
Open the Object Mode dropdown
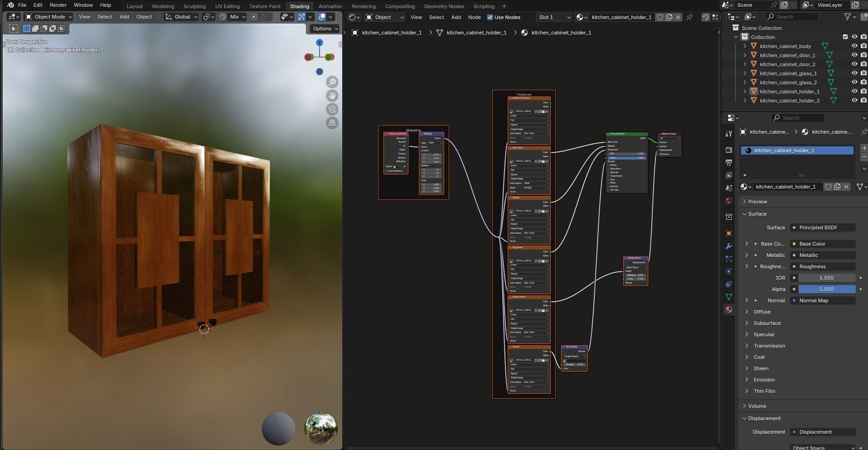coord(48,17)
